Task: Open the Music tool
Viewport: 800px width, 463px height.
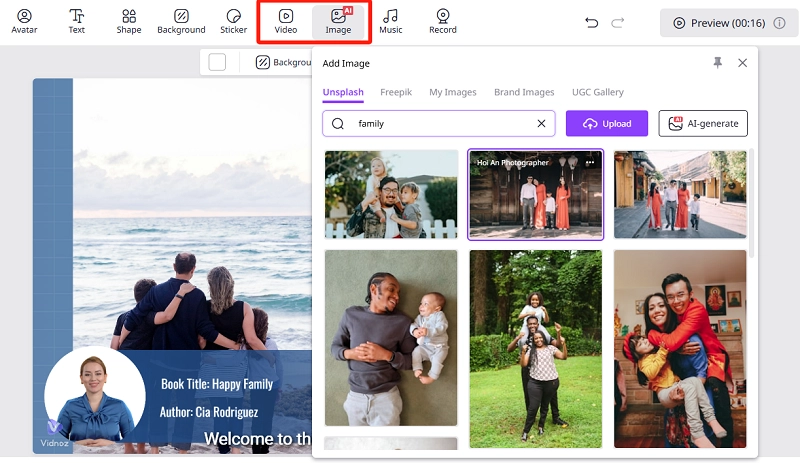Action: [391, 21]
